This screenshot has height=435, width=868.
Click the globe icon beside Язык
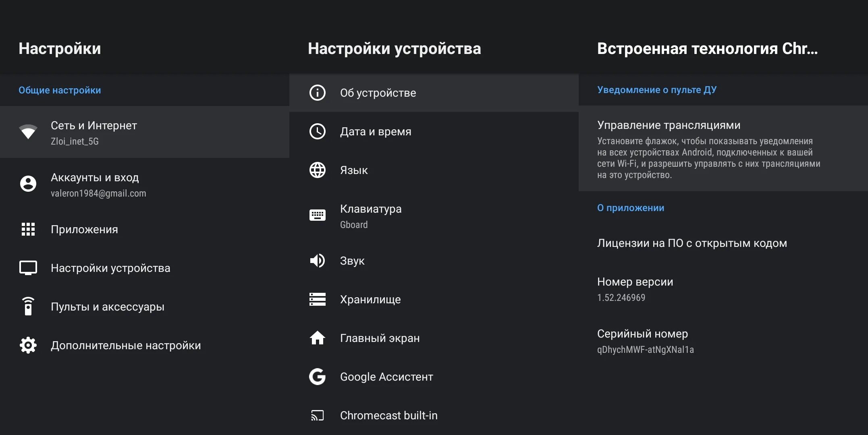(x=318, y=170)
